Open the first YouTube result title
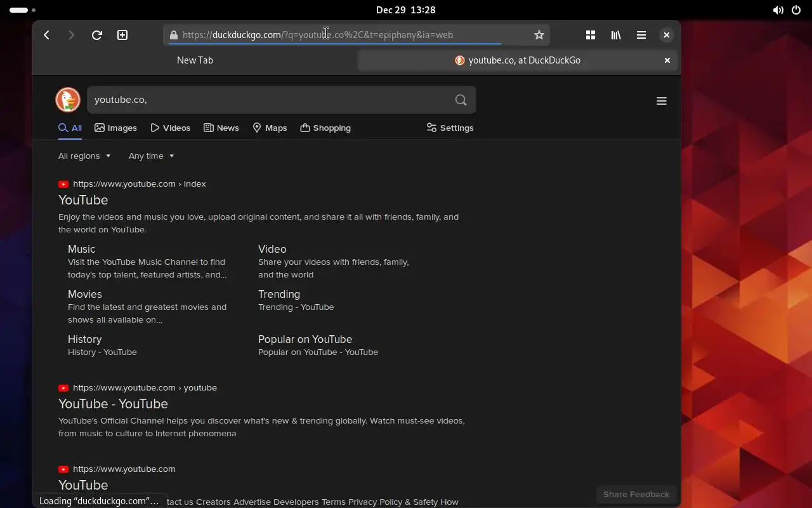812x508 pixels. tap(83, 200)
